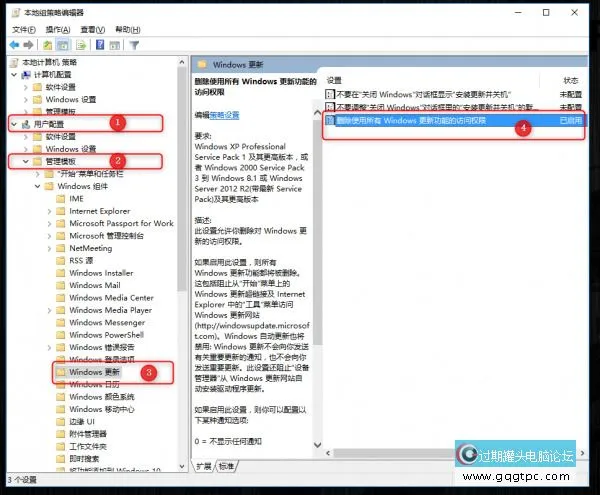Expand the NetMeeting folder
Image resolution: width=600 pixels, height=495 pixels.
point(49,248)
